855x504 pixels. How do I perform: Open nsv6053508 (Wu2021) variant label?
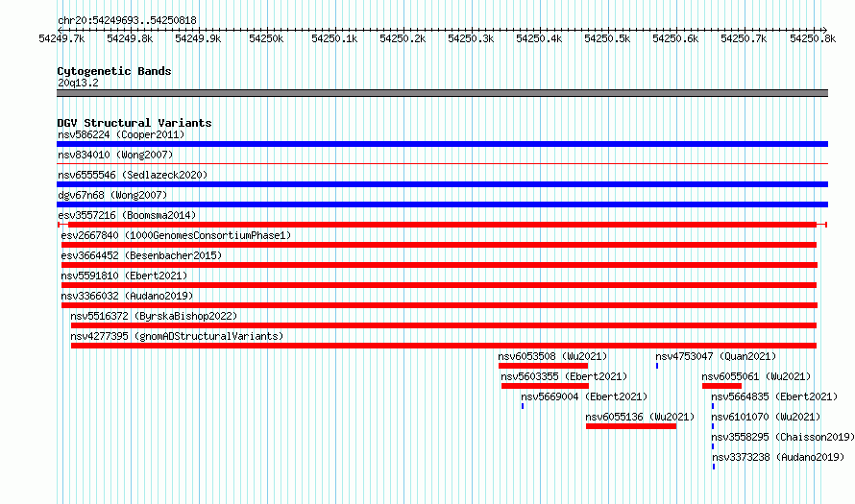coord(552,356)
